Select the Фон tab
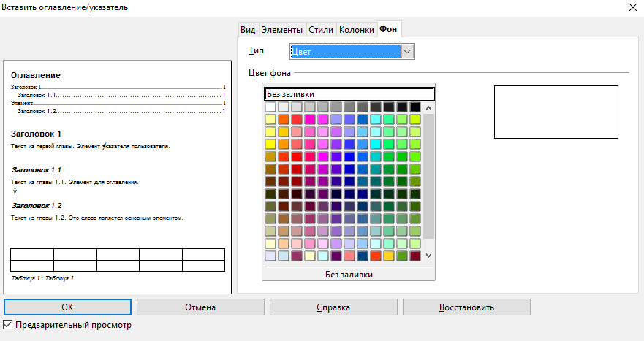This screenshot has height=341, width=644. pyautogui.click(x=388, y=30)
